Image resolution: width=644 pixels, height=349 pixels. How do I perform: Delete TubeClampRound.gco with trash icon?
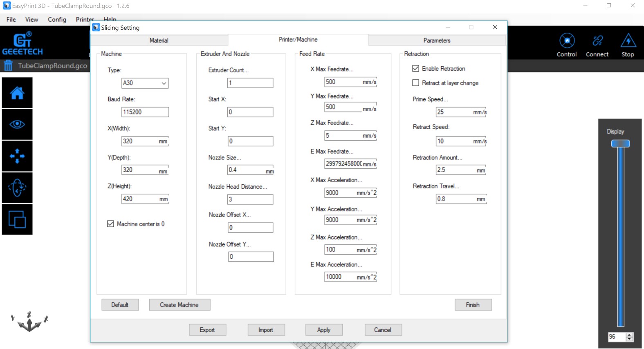click(x=8, y=66)
